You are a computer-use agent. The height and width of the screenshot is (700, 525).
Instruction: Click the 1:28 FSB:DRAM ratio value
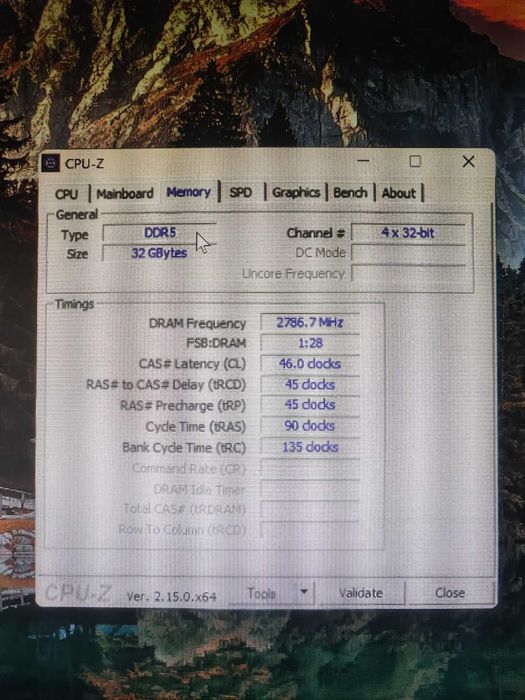(x=310, y=343)
